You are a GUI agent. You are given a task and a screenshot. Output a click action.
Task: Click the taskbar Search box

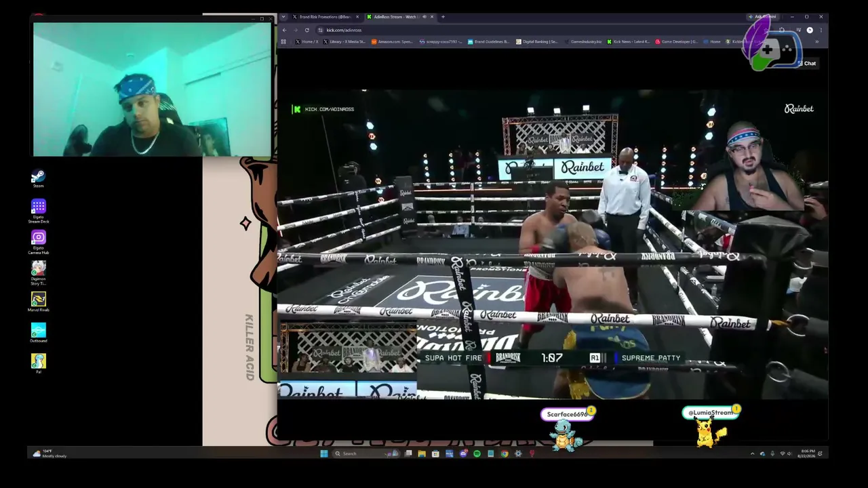[x=366, y=453]
